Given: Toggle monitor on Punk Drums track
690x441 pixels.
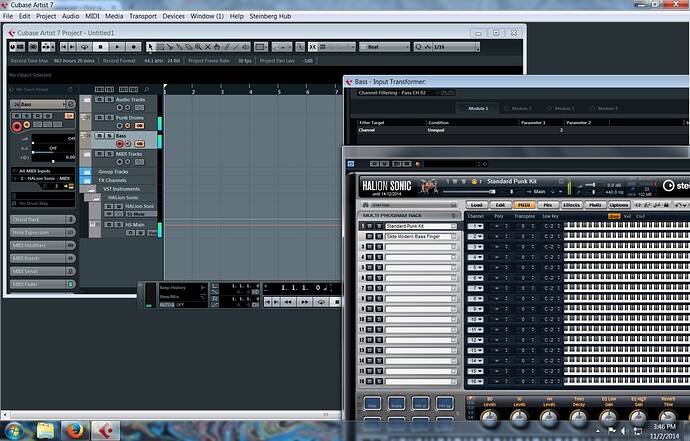Looking at the screenshot, I should [128, 125].
